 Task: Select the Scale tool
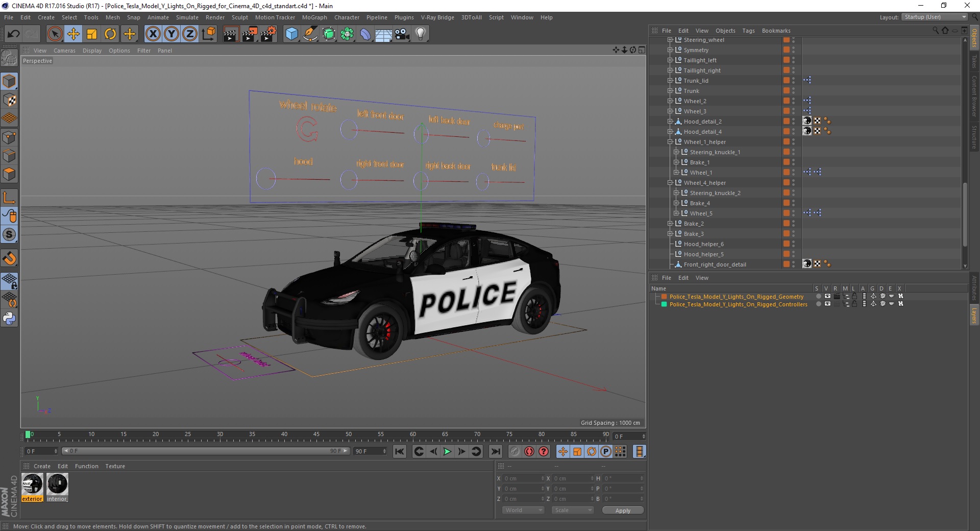(92, 34)
